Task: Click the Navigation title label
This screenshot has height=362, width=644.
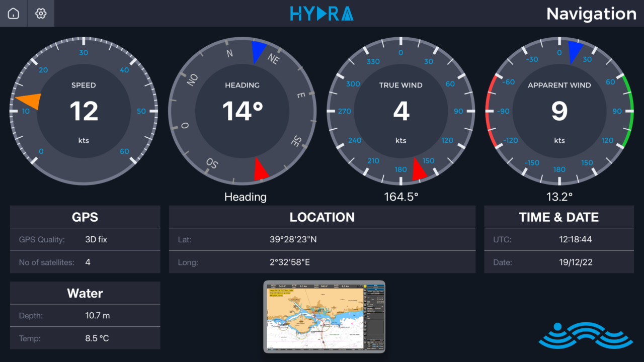Action: tap(591, 14)
